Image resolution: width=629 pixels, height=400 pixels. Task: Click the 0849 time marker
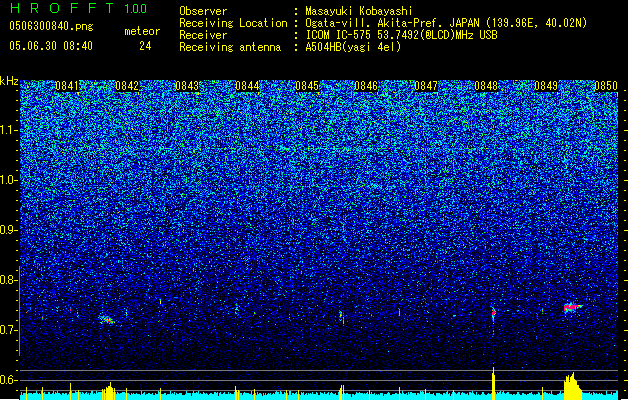tap(546, 86)
